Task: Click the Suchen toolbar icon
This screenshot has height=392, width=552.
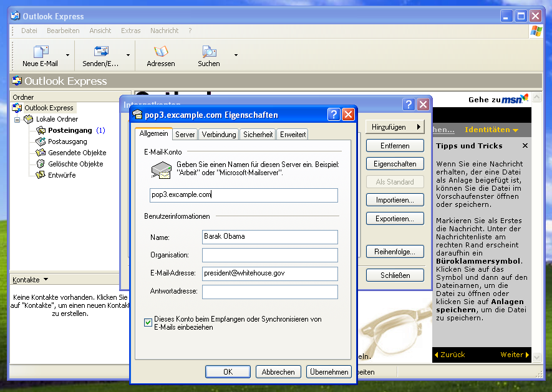Action: pyautogui.click(x=209, y=52)
